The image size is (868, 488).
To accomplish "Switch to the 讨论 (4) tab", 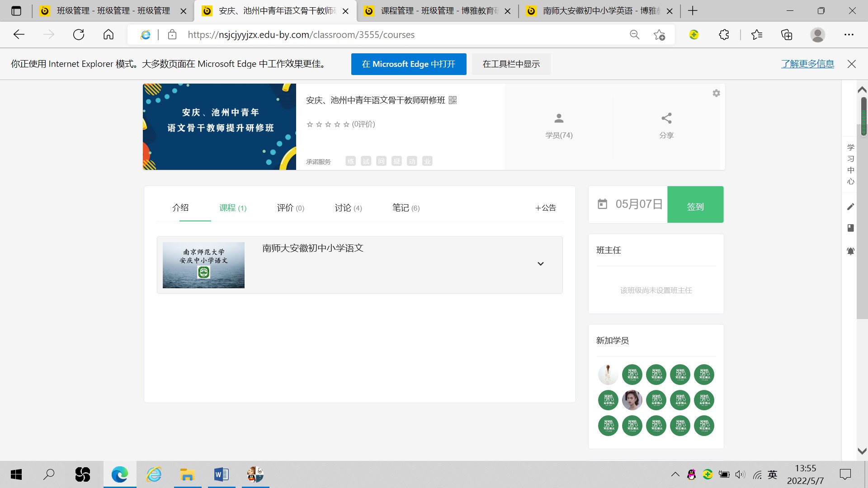I will 348,208.
